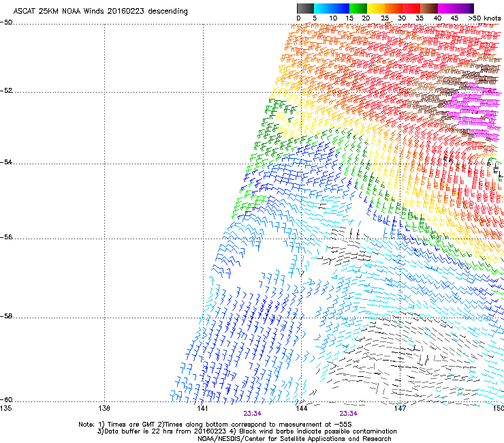Click the latitude label '-56'
504x443 pixels.
click(x=6, y=237)
